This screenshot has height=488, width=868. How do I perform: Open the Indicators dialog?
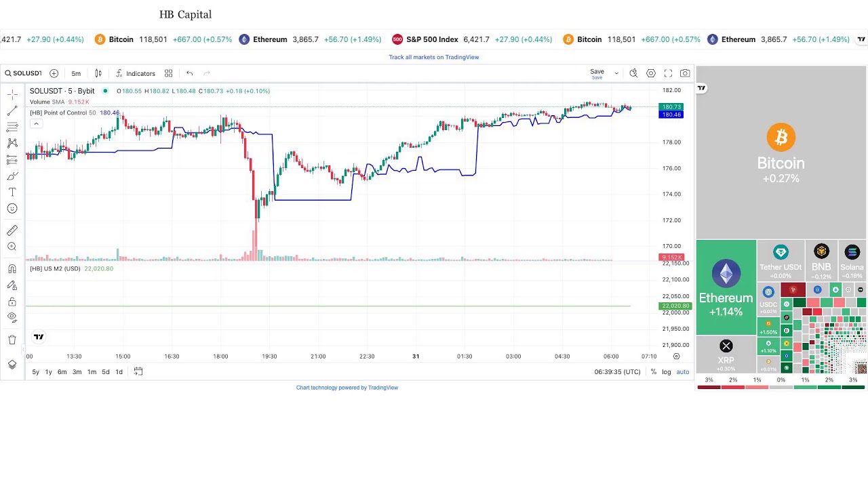[x=135, y=73]
